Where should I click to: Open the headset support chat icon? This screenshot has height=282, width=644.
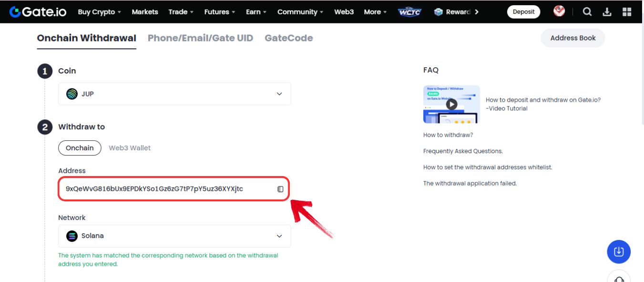click(619, 277)
